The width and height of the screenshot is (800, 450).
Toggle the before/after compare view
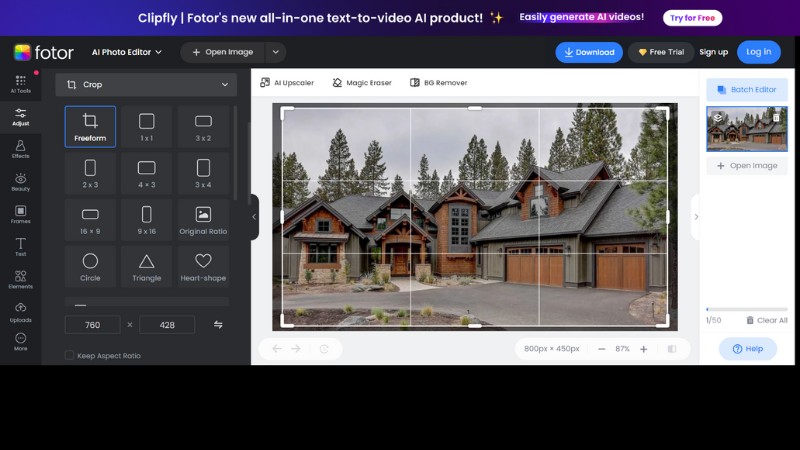672,349
